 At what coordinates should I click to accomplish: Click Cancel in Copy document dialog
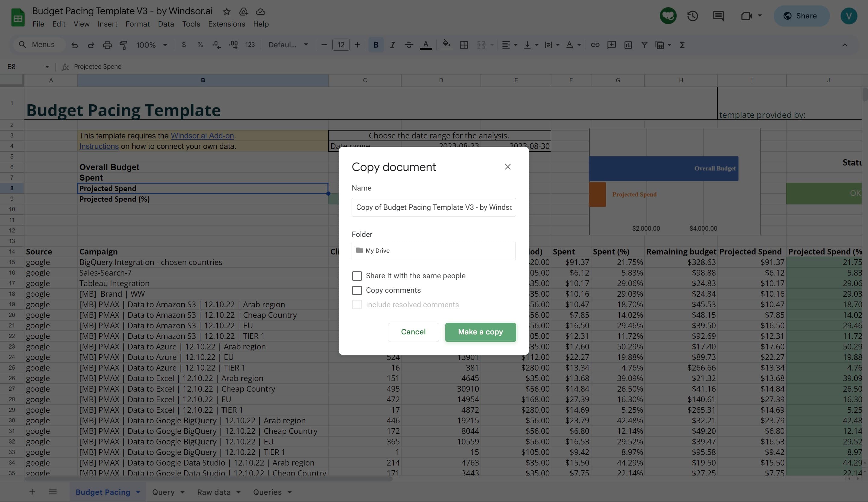(413, 332)
